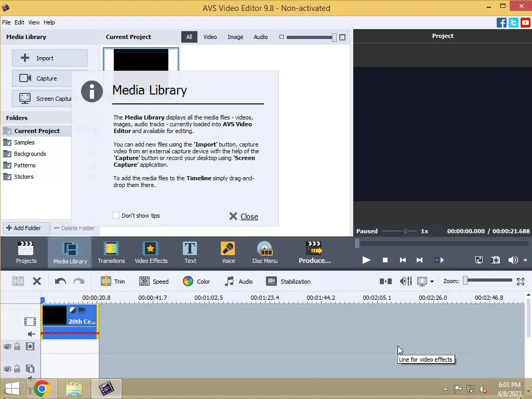Open the Help menu
The image size is (532, 399).
(49, 22)
